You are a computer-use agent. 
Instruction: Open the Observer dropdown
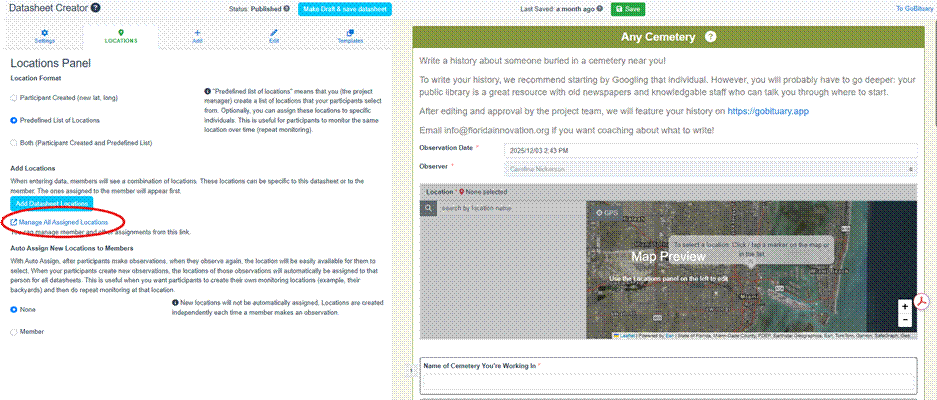pos(710,169)
